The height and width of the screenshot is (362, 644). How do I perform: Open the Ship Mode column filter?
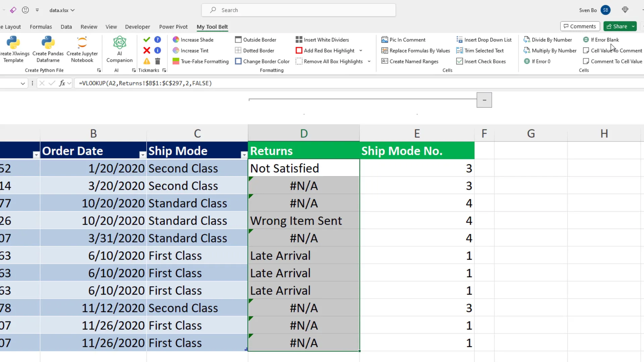[x=244, y=155]
